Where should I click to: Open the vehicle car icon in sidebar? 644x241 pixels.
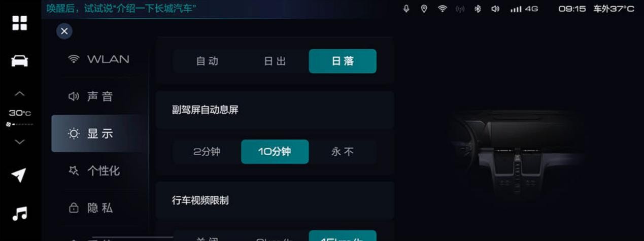pyautogui.click(x=20, y=61)
